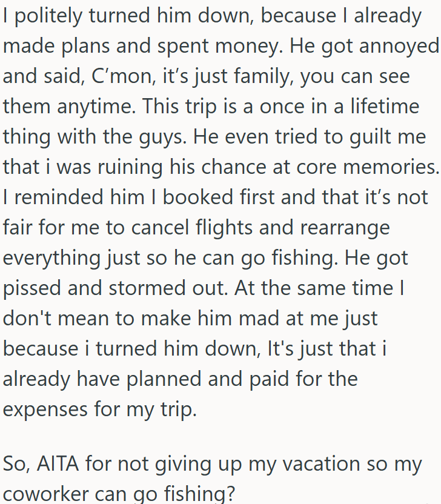The image size is (441, 504).
Task: Place cursor on the word "annoyed"
Action: [x=399, y=47]
